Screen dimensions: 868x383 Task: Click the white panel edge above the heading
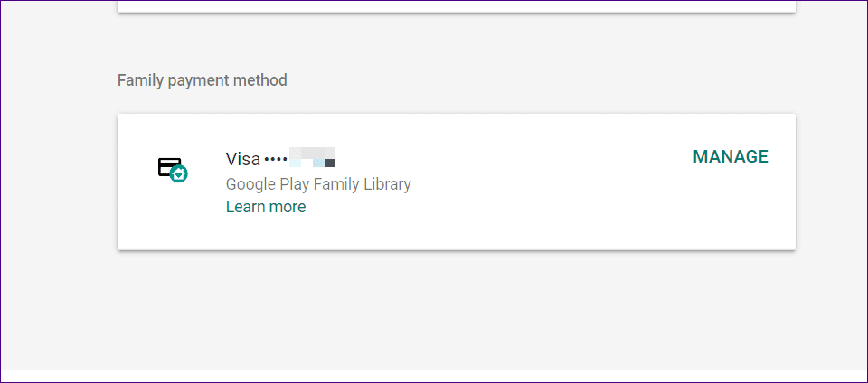point(452,5)
